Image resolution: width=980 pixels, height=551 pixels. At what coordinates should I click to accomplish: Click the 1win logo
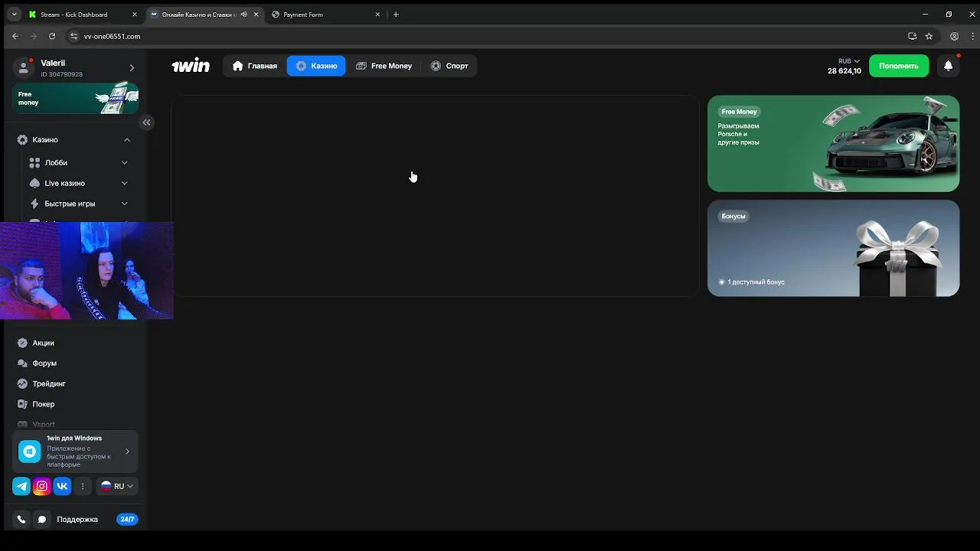pos(191,66)
